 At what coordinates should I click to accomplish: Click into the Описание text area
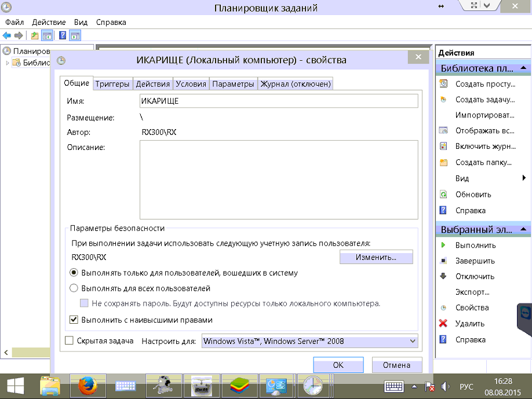[x=278, y=180]
